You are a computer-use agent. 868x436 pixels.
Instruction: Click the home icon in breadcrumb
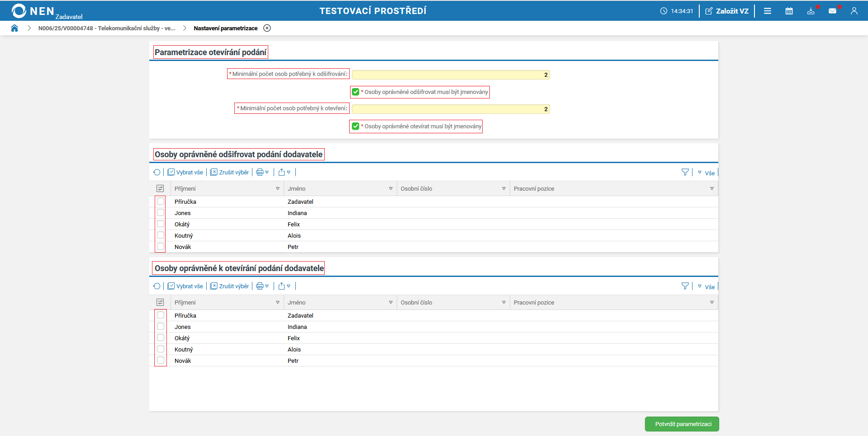click(x=14, y=28)
